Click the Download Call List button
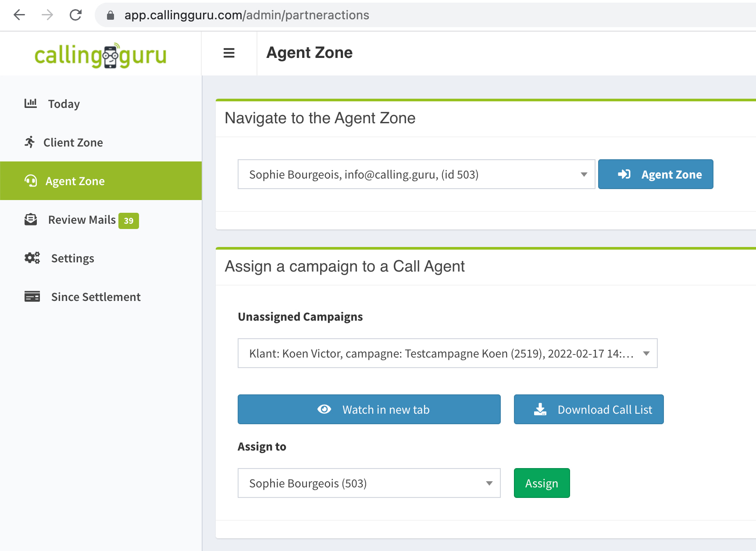 click(x=588, y=410)
